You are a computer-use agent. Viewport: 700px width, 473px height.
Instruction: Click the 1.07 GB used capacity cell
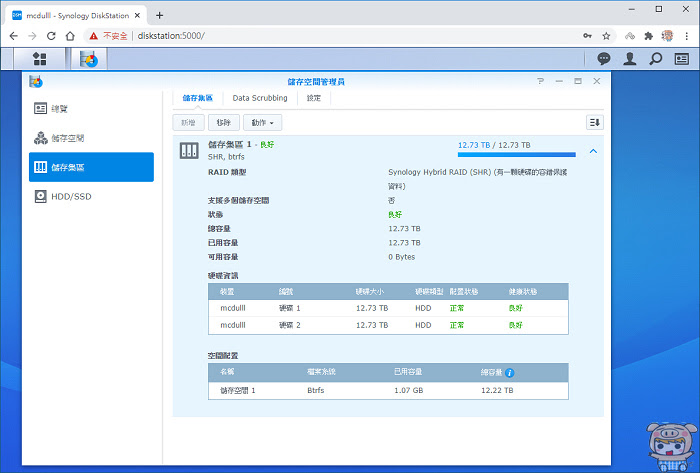point(408,390)
